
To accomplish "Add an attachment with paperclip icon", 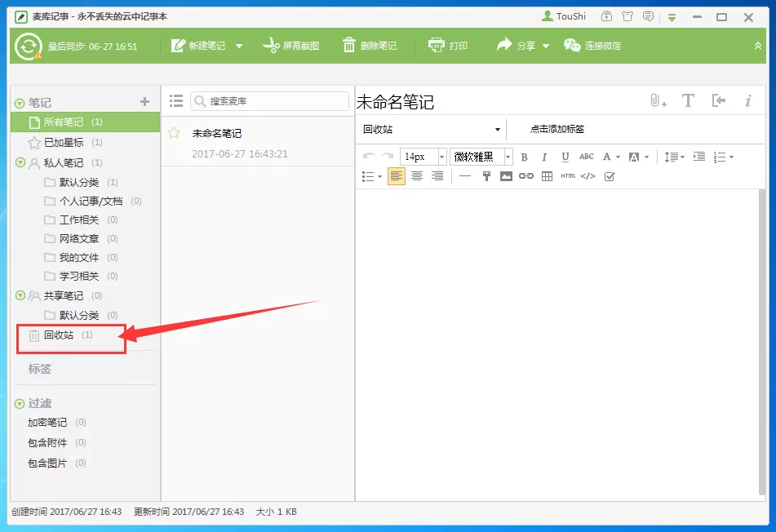I will pos(658,101).
